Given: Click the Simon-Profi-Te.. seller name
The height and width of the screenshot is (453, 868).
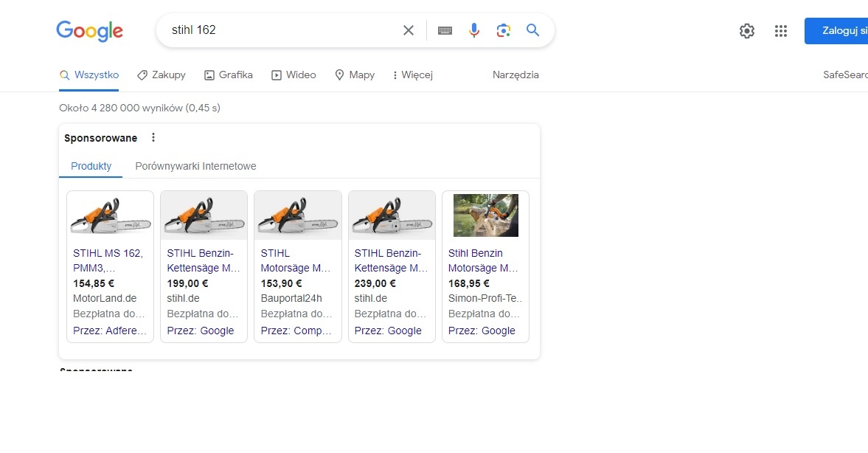Looking at the screenshot, I should [485, 298].
